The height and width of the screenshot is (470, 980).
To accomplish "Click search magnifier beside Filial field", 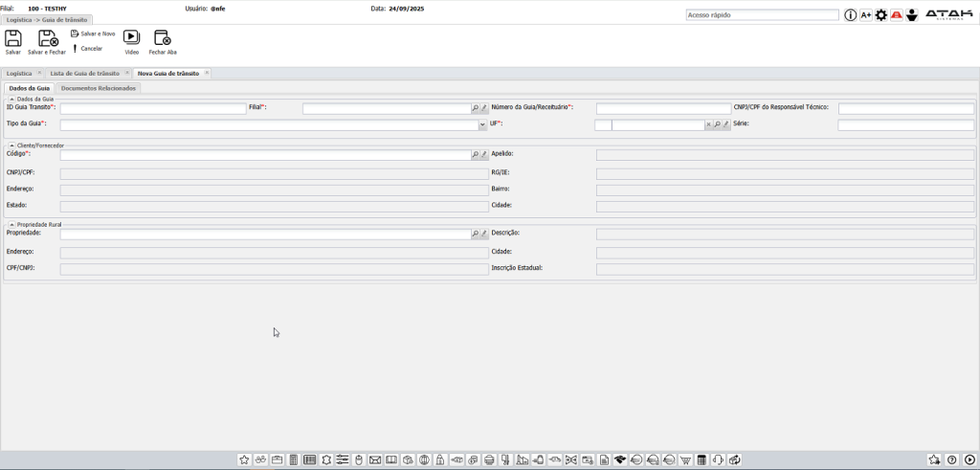I will 474,109.
